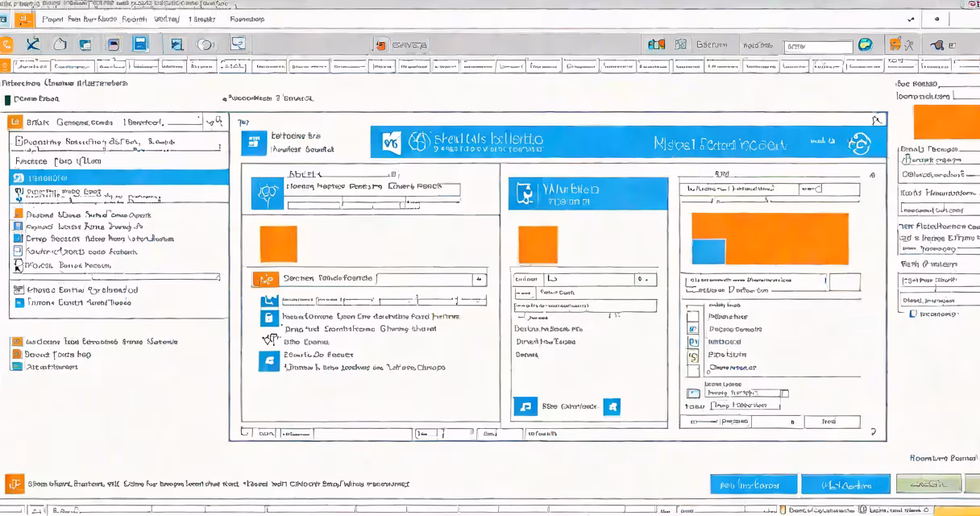The width and height of the screenshot is (980, 516).
Task: Select the orange square in the middle pane
Action: click(x=538, y=245)
